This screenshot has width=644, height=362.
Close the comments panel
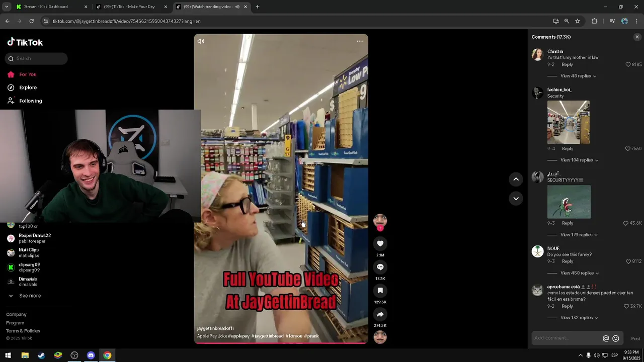click(x=637, y=37)
